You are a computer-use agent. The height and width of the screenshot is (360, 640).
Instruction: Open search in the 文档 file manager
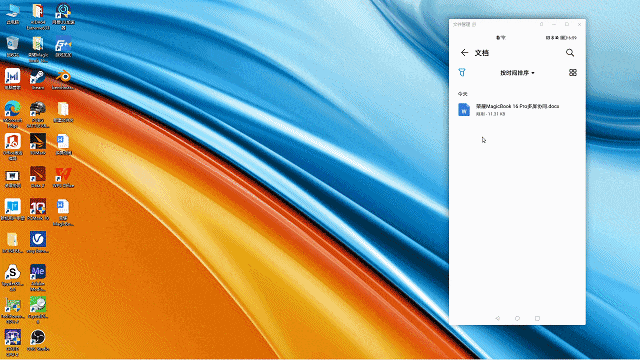click(x=570, y=53)
